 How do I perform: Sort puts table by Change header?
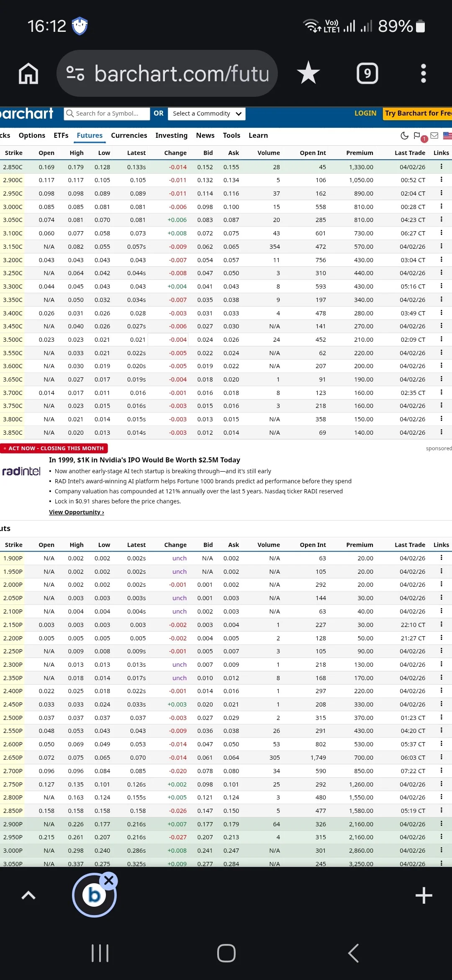[x=175, y=545]
